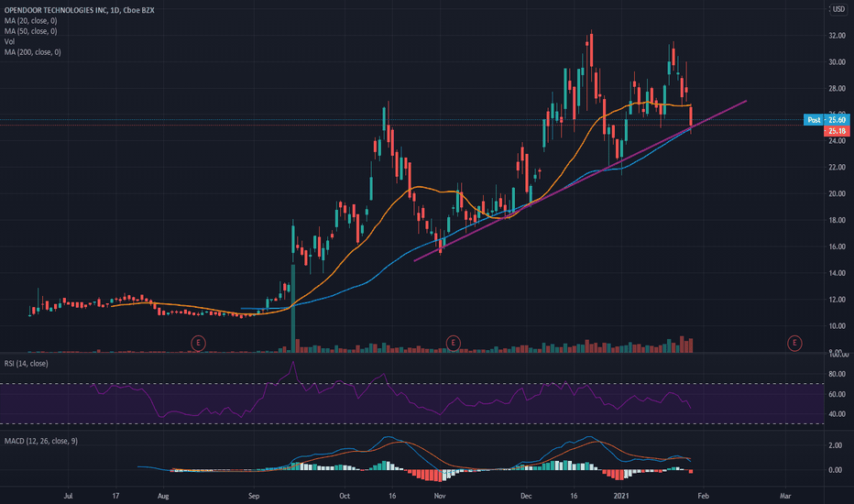Click the 24.00 price axis label
854x504 pixels.
coord(838,141)
